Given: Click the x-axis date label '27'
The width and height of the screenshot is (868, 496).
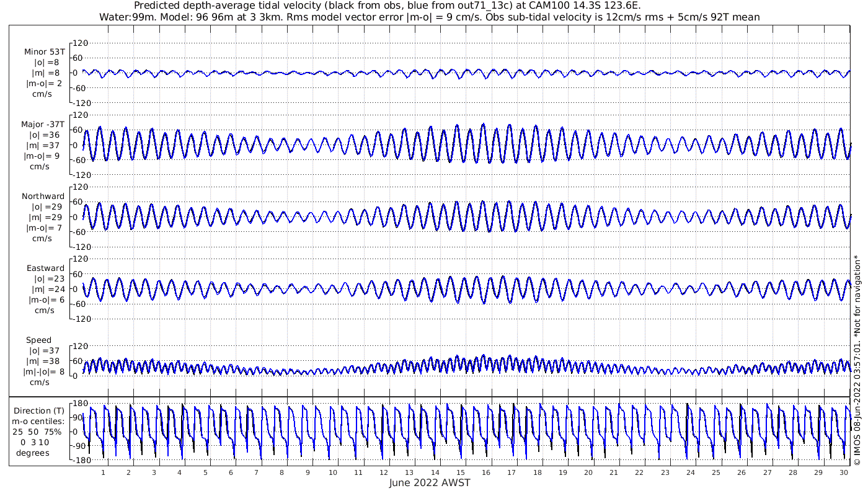Looking at the screenshot, I should tap(768, 472).
